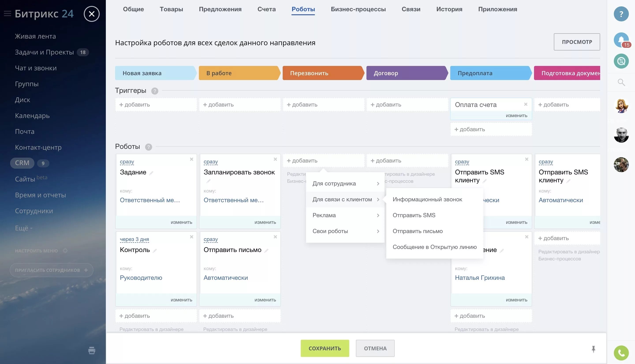Remove the Оплата счета trigger

[x=525, y=104]
